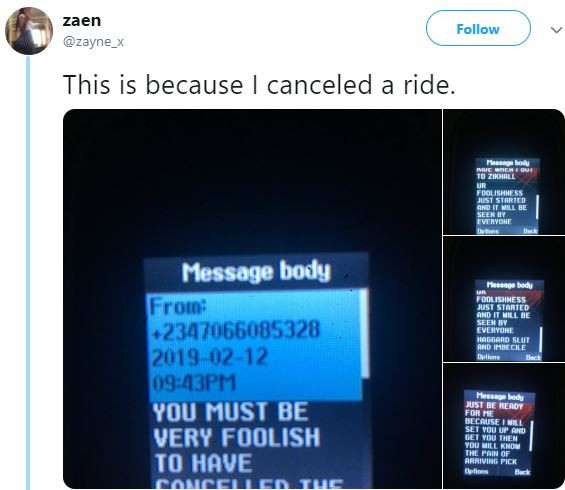Click the large Message body header text
This screenshot has width=565, height=490.
click(256, 271)
